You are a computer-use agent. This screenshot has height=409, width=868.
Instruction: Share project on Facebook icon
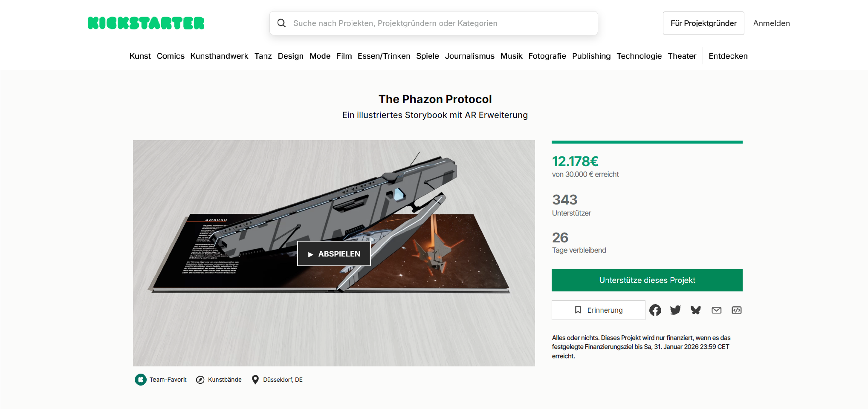pos(655,310)
